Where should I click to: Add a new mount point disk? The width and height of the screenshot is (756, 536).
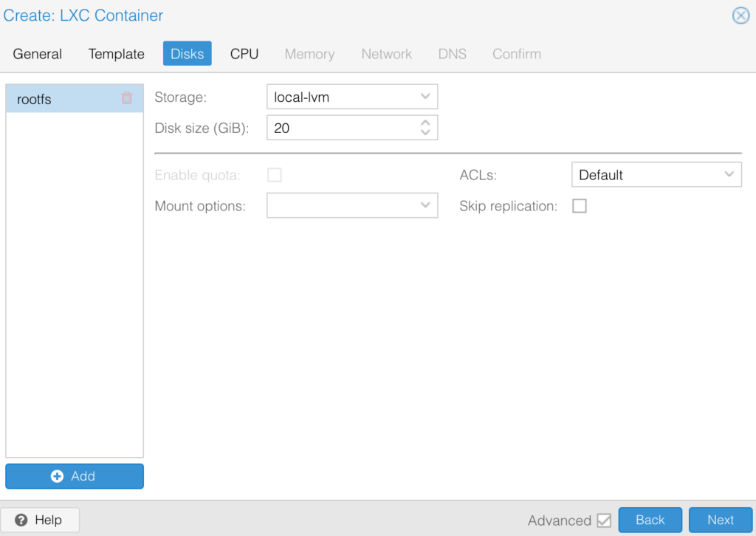click(75, 476)
